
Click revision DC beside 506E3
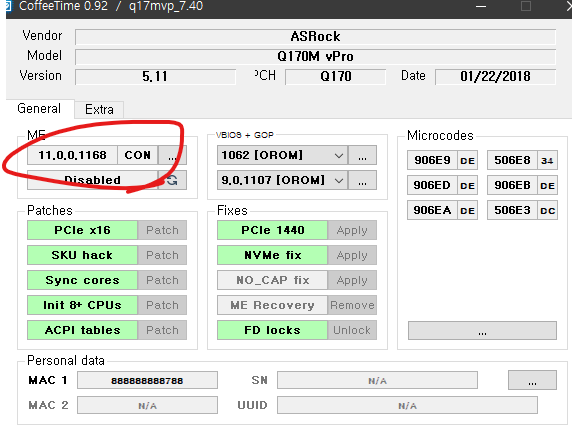tap(547, 210)
